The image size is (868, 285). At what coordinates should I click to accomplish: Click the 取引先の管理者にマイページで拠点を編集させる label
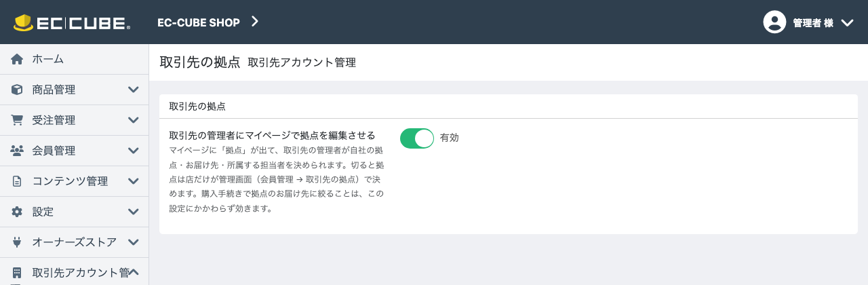point(272,135)
